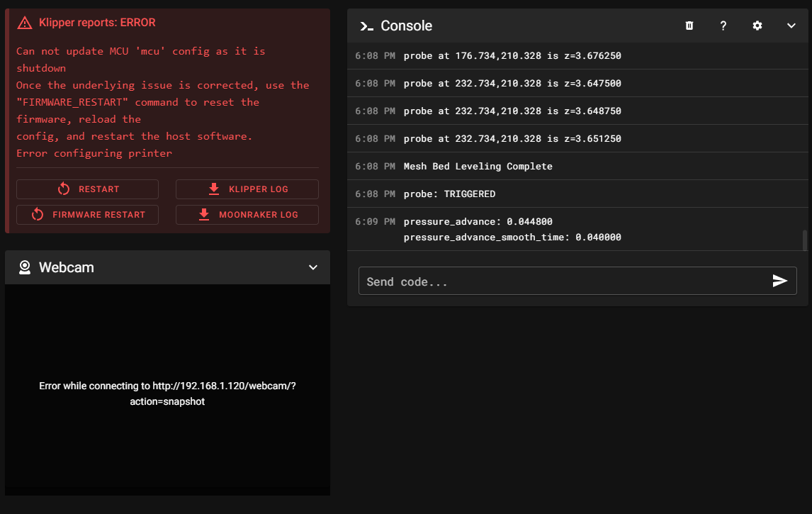
Task: Click the FIRMWARE RESTART button
Action: tap(88, 215)
